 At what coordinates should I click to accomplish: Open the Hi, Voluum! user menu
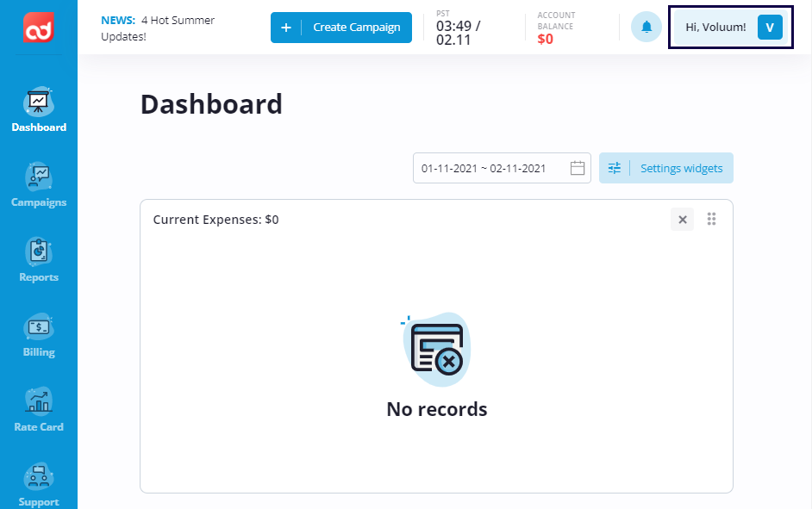click(715, 28)
